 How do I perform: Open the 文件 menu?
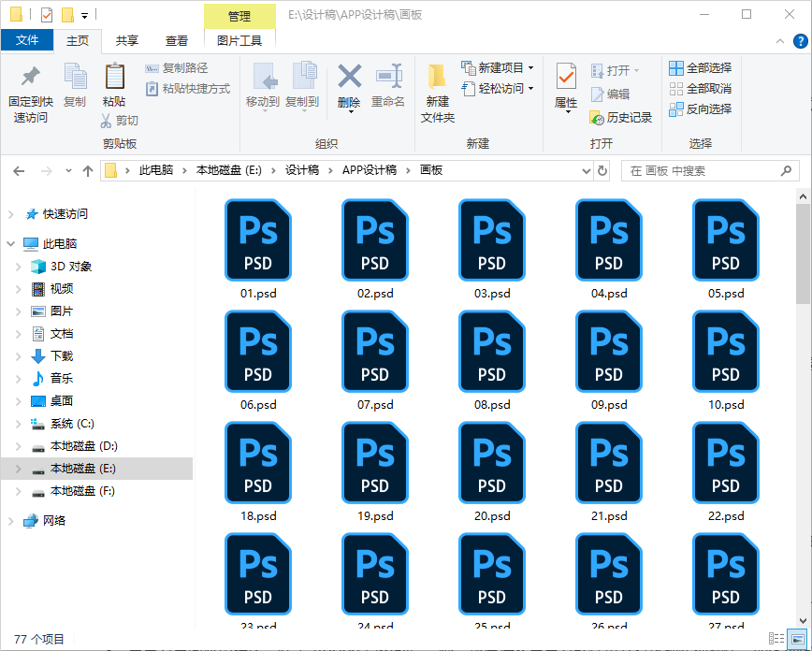point(28,40)
